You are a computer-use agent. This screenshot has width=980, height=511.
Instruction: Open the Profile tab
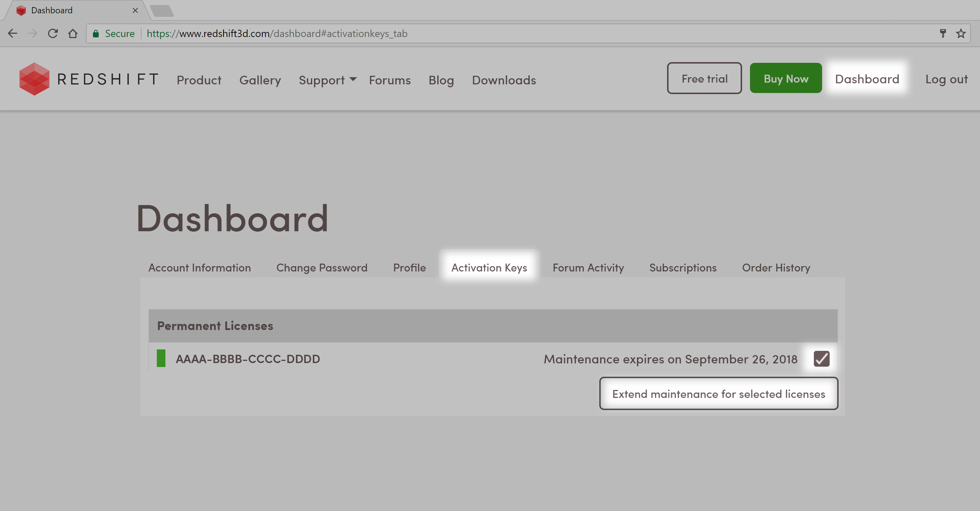[x=409, y=268]
